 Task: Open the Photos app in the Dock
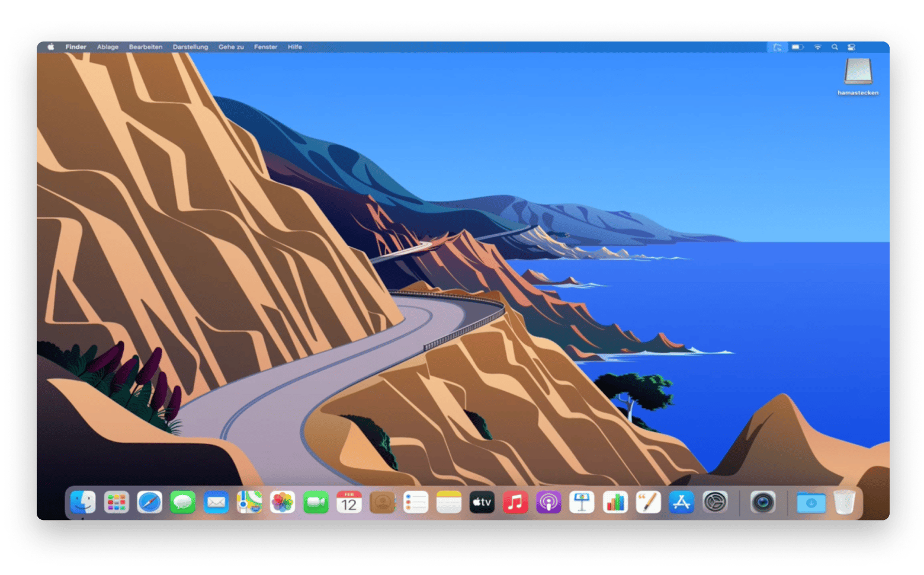(283, 503)
